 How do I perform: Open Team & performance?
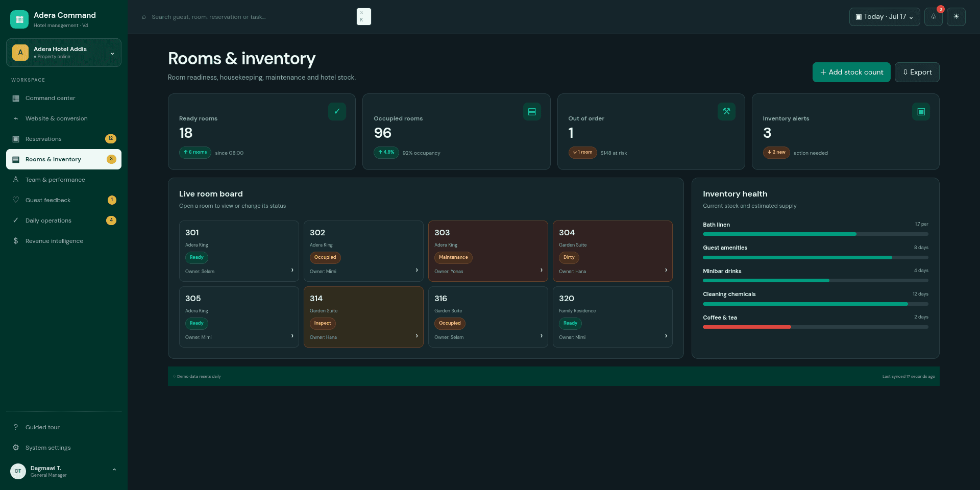click(64, 180)
